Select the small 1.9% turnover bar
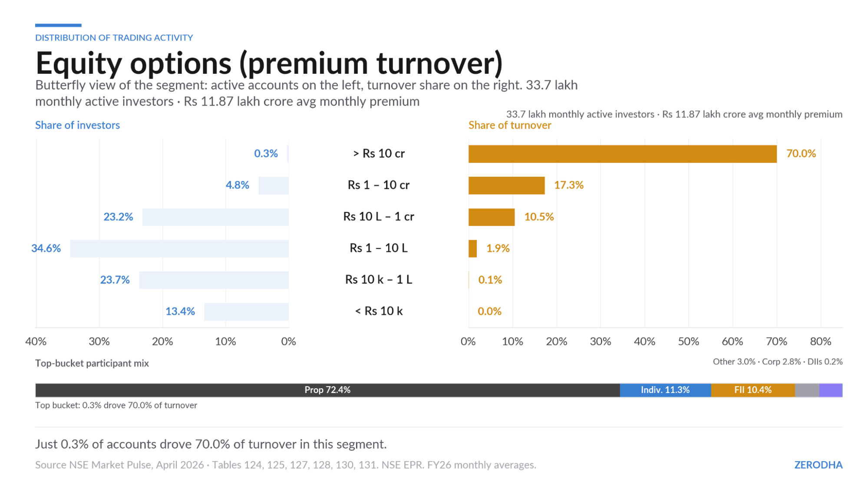 472,248
